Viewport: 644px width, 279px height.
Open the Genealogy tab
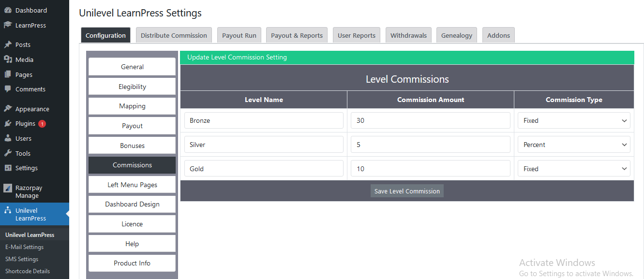point(456,35)
